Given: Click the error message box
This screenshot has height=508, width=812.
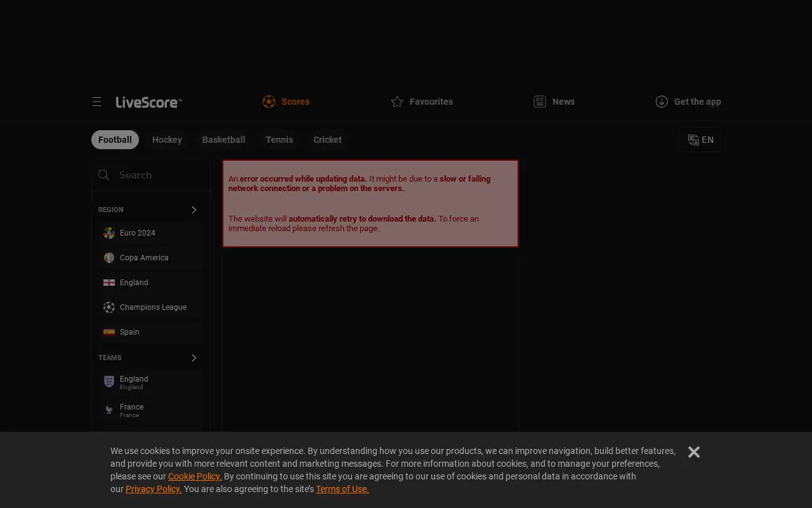Looking at the screenshot, I should [x=370, y=203].
